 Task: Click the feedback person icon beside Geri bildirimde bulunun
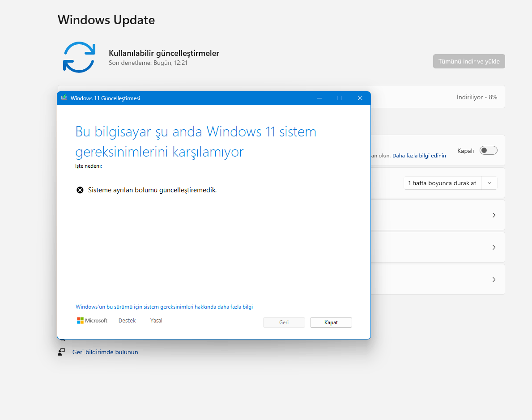pos(61,352)
